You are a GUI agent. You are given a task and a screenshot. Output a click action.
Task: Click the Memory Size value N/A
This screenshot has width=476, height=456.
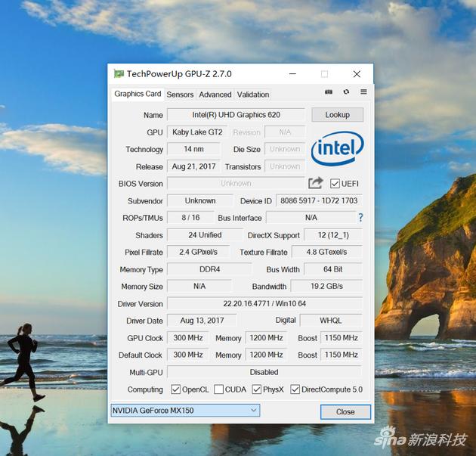(x=199, y=286)
